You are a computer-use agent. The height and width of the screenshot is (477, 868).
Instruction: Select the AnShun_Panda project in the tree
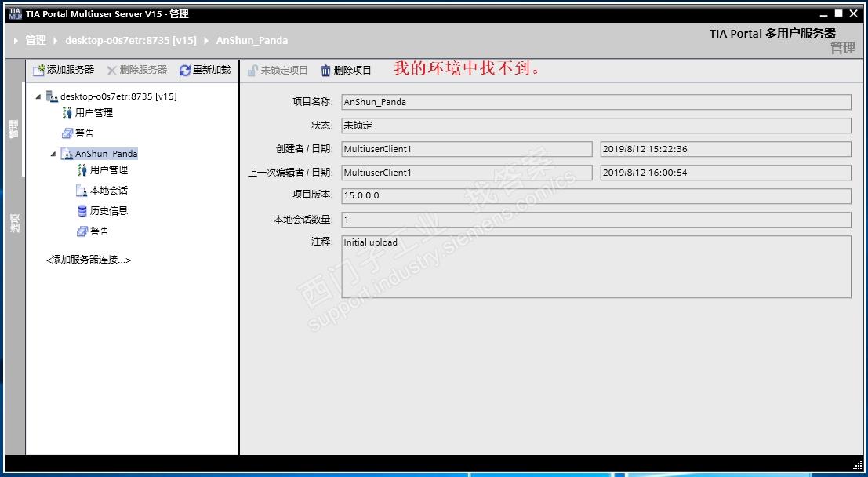point(100,154)
